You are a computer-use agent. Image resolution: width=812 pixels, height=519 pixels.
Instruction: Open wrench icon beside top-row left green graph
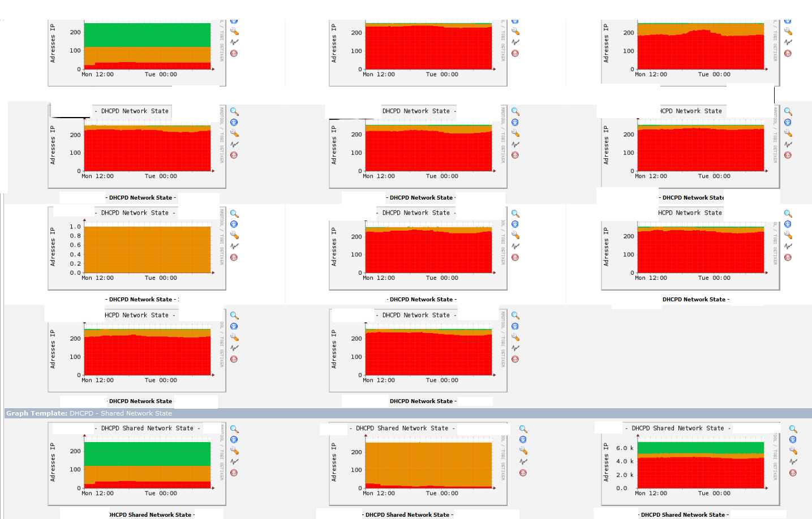tap(234, 32)
